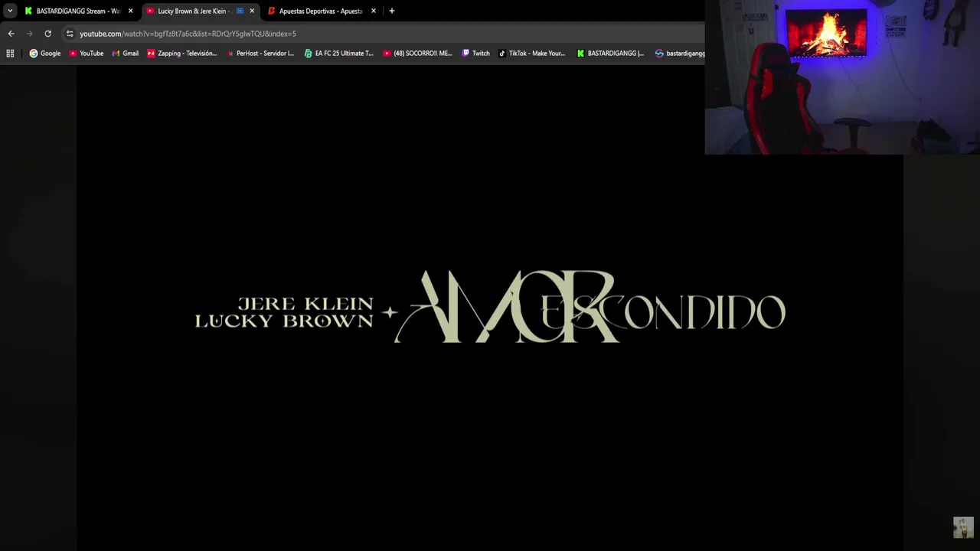Open the Twitch bookmark
980x551 pixels.
point(475,54)
